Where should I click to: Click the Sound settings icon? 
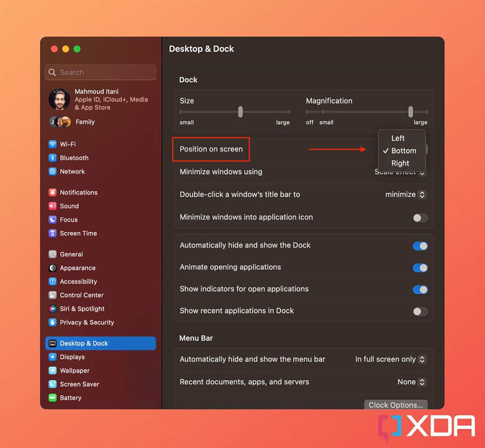point(53,206)
